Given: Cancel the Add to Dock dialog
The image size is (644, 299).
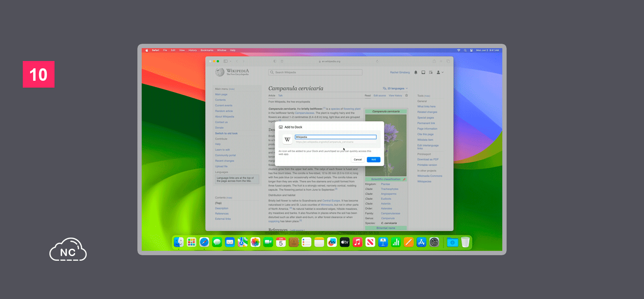Looking at the screenshot, I should click(x=358, y=159).
